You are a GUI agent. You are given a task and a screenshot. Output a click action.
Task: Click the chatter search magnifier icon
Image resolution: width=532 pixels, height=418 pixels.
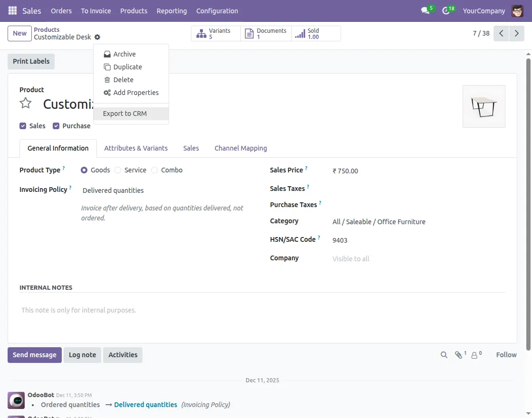(x=444, y=355)
